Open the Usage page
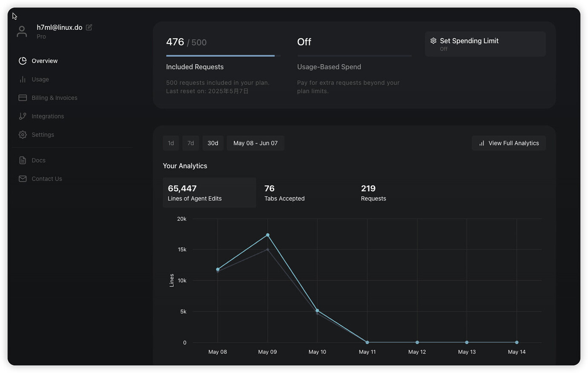 [x=40, y=79]
